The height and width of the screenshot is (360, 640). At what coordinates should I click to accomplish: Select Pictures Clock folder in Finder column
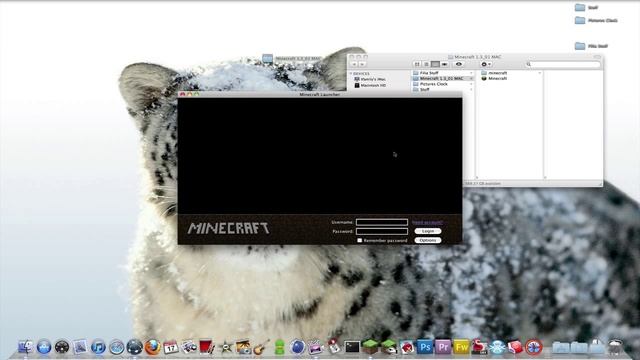(x=443, y=84)
